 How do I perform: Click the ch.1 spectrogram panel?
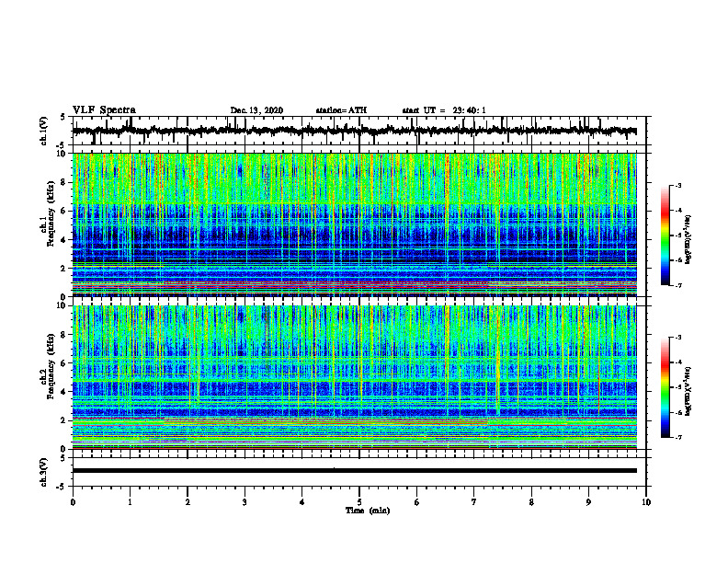354,224
